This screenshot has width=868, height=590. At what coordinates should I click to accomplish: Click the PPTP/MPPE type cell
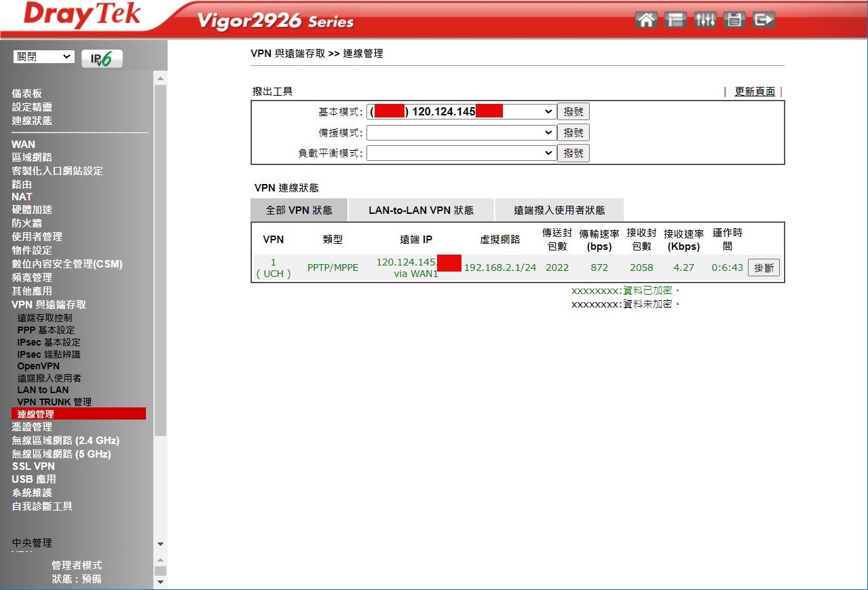333,268
